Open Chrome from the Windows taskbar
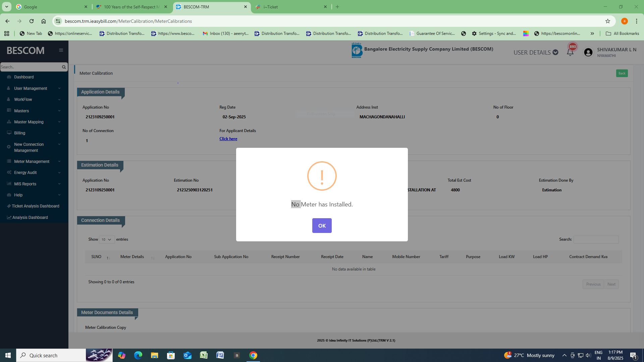The width and height of the screenshot is (644, 362). [x=253, y=355]
